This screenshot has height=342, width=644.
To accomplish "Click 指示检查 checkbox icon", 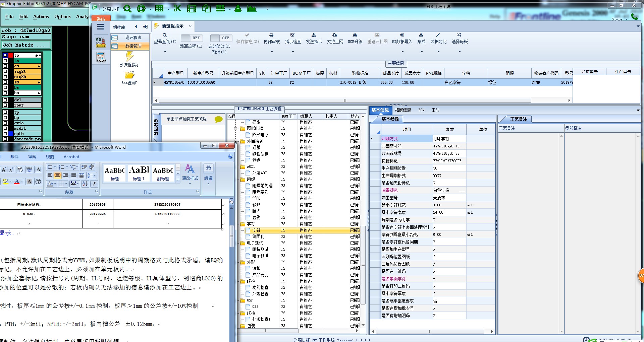I will (292, 35).
